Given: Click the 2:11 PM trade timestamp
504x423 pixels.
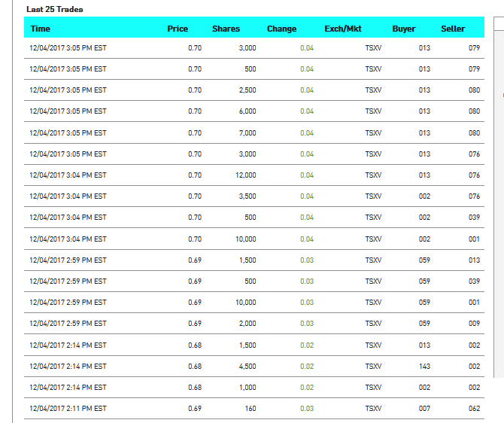Looking at the screenshot, I should pos(68,409).
